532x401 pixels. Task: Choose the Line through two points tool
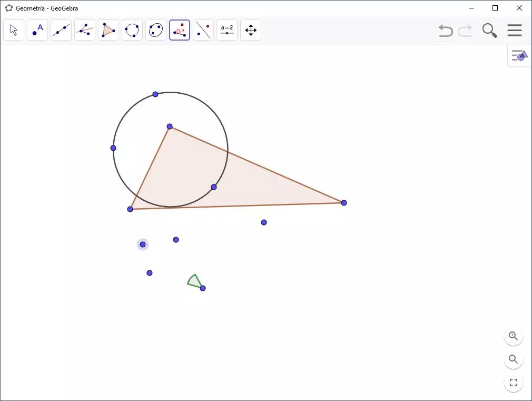pos(61,30)
